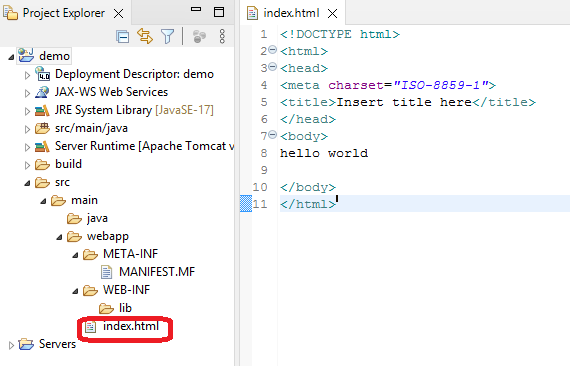
Task: Fold the body tag at line 7
Action: pos(273,134)
